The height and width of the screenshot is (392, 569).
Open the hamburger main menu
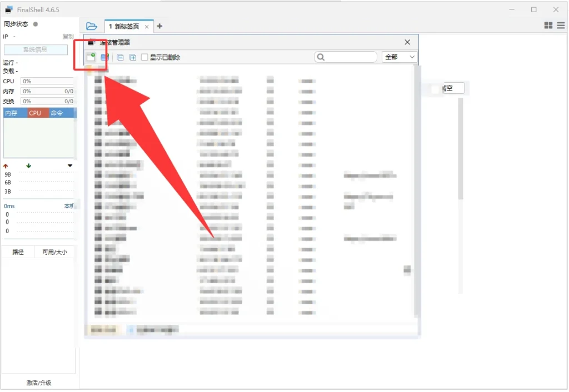(561, 25)
